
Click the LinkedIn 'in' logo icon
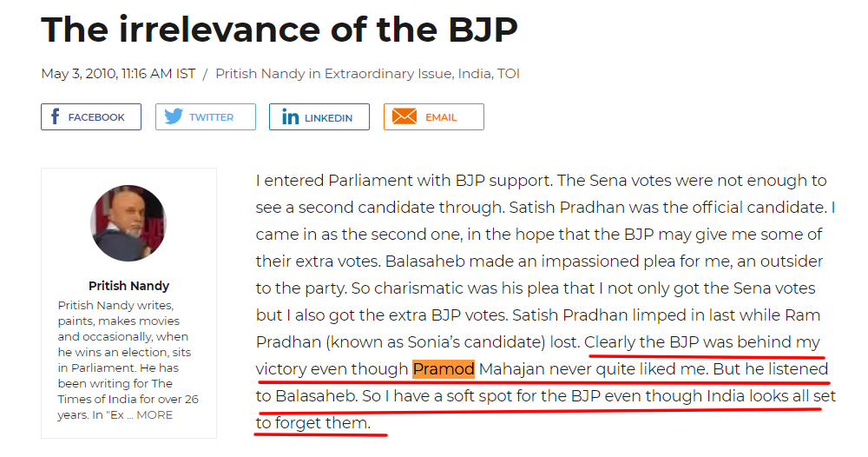click(290, 117)
